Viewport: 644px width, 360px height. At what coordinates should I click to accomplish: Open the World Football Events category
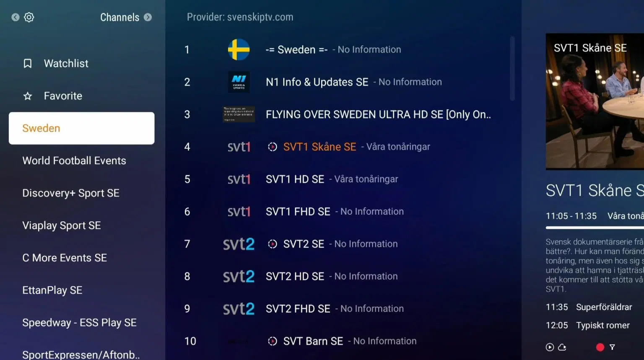[x=74, y=161]
